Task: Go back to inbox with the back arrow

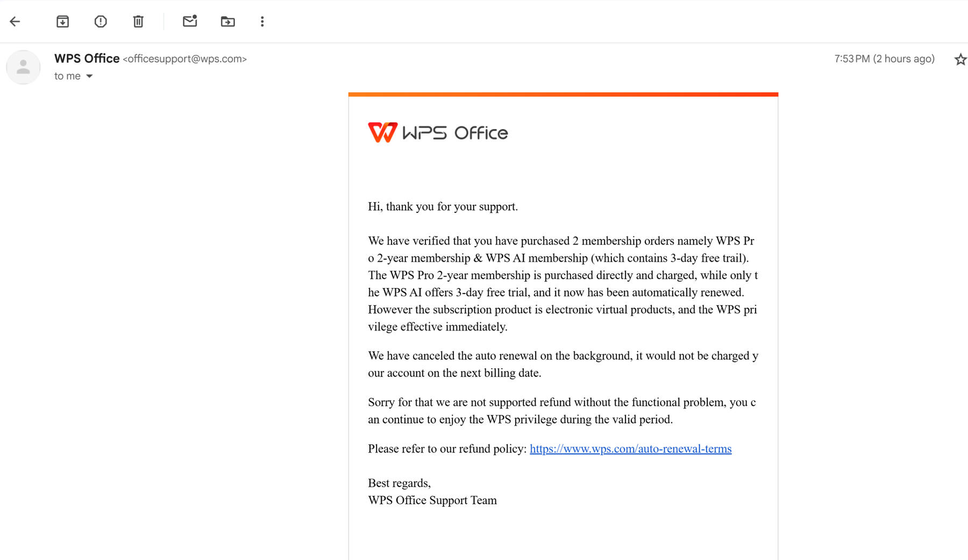Action: [15, 21]
